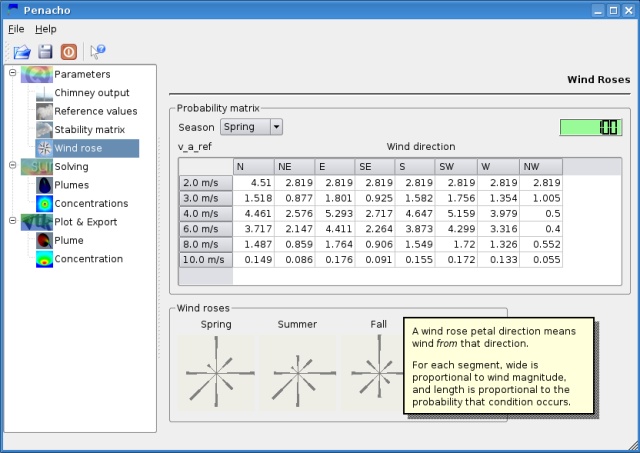
Task: Open the Help menu
Action: tap(46, 29)
